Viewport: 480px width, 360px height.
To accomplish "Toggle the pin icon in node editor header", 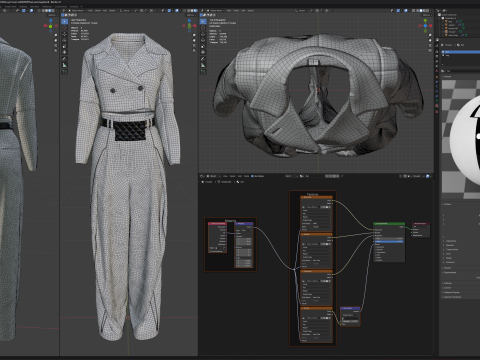I will click(342, 176).
